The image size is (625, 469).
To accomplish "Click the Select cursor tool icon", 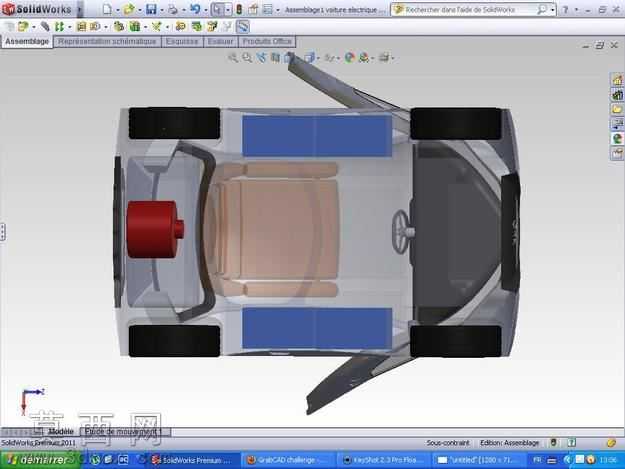I will [x=218, y=9].
